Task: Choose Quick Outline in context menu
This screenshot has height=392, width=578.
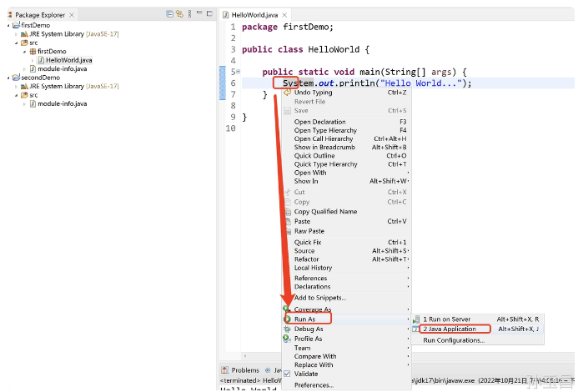Action: click(x=346, y=156)
